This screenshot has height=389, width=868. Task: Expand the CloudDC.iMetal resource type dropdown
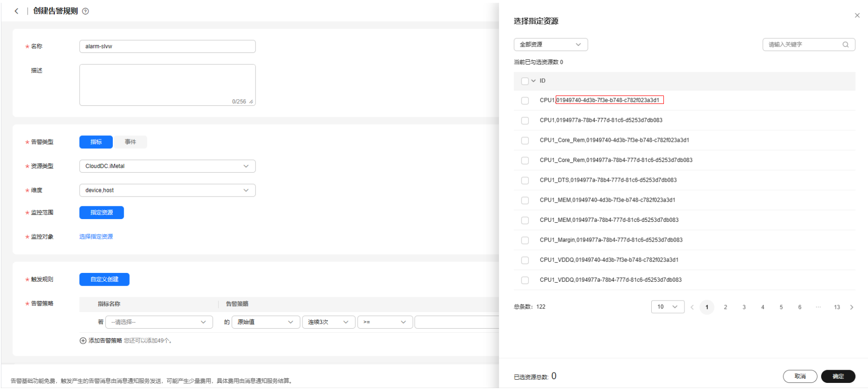(x=168, y=166)
